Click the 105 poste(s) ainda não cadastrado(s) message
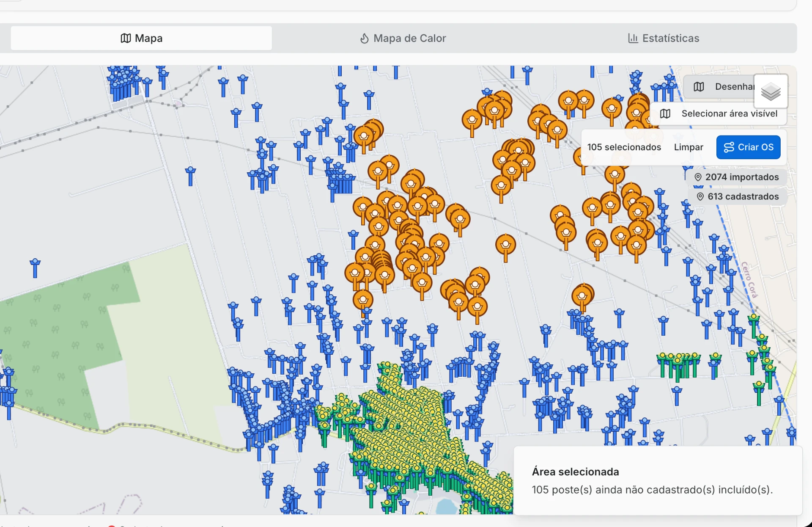Image resolution: width=812 pixels, height=527 pixels. pos(652,490)
